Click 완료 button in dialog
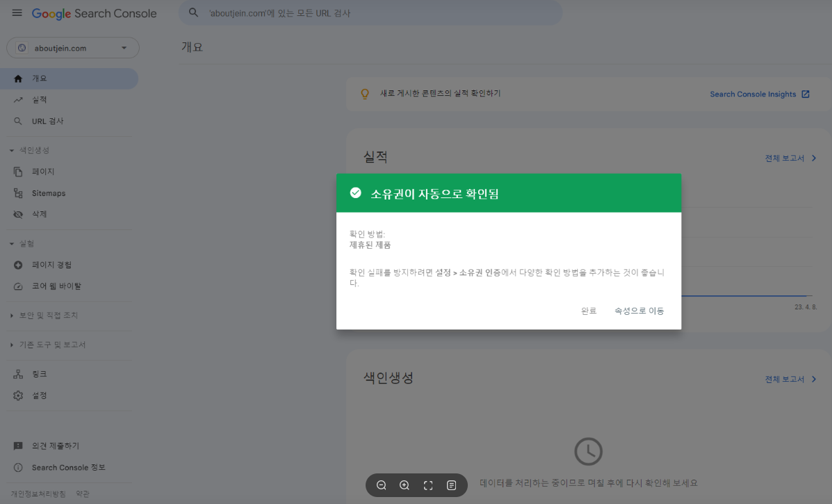832x504 pixels. pos(589,311)
